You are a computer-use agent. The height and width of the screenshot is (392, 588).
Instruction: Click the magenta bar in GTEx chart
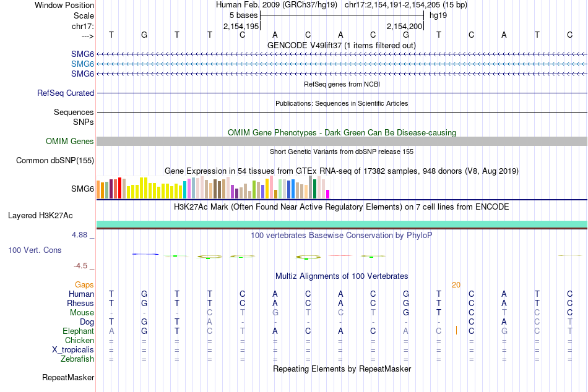point(328,194)
